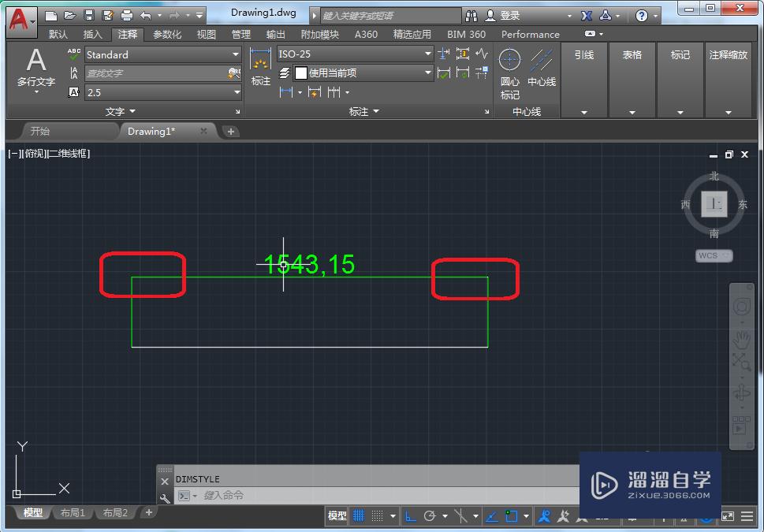Open the 插入 ribbon tab
This screenshot has height=532, width=764.
pos(91,34)
